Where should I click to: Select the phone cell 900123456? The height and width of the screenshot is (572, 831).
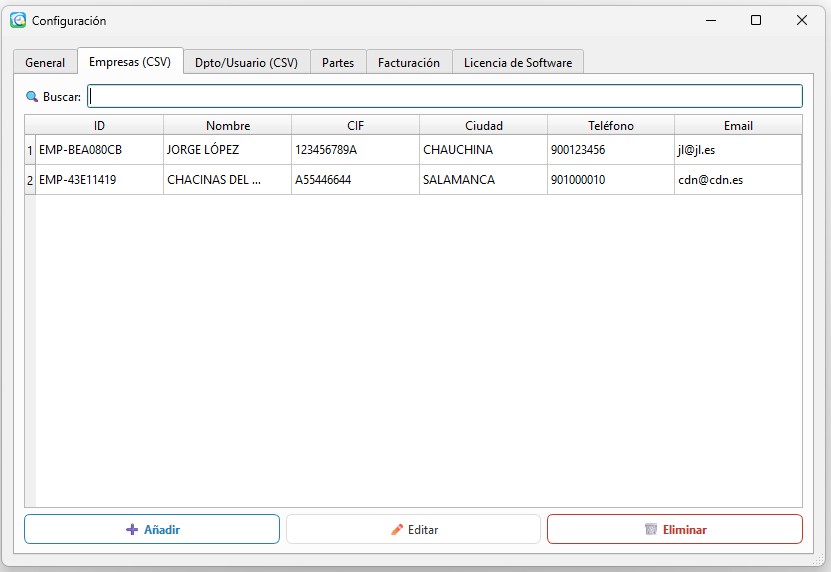coord(611,150)
